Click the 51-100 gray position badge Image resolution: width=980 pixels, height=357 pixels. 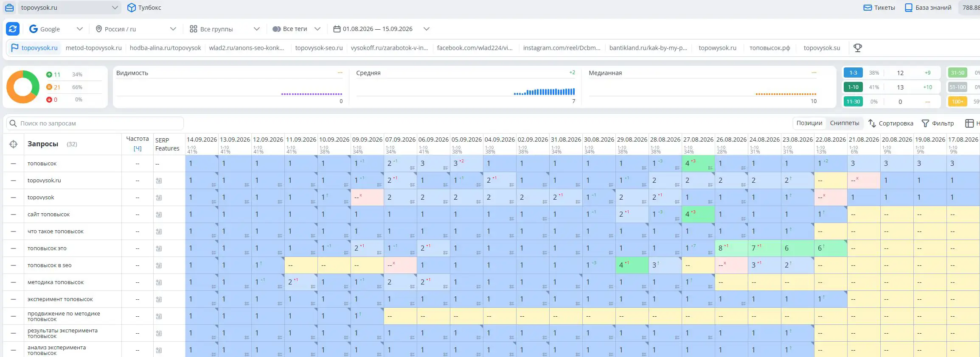[958, 87]
